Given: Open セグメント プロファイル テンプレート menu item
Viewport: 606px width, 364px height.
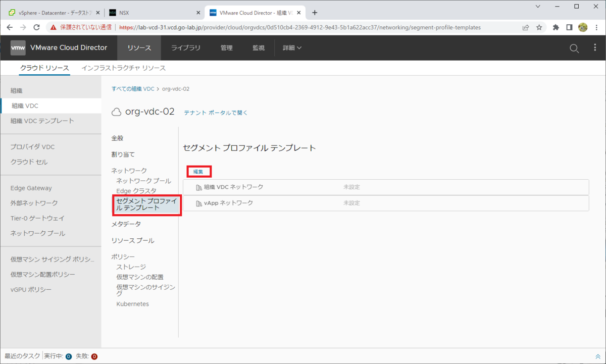Looking at the screenshot, I should pos(146,204).
